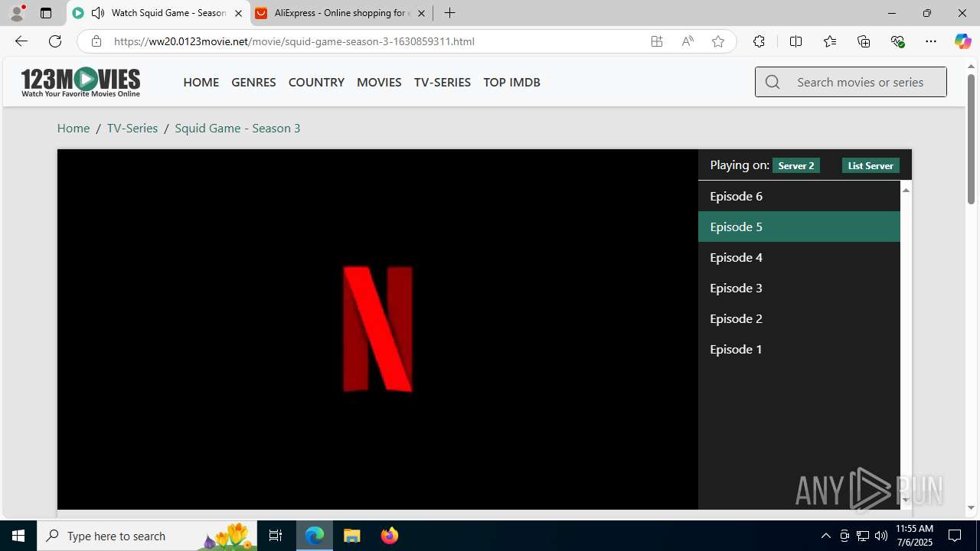Click the Windows taskbar search box
The height and width of the screenshot is (551, 980).
(148, 536)
